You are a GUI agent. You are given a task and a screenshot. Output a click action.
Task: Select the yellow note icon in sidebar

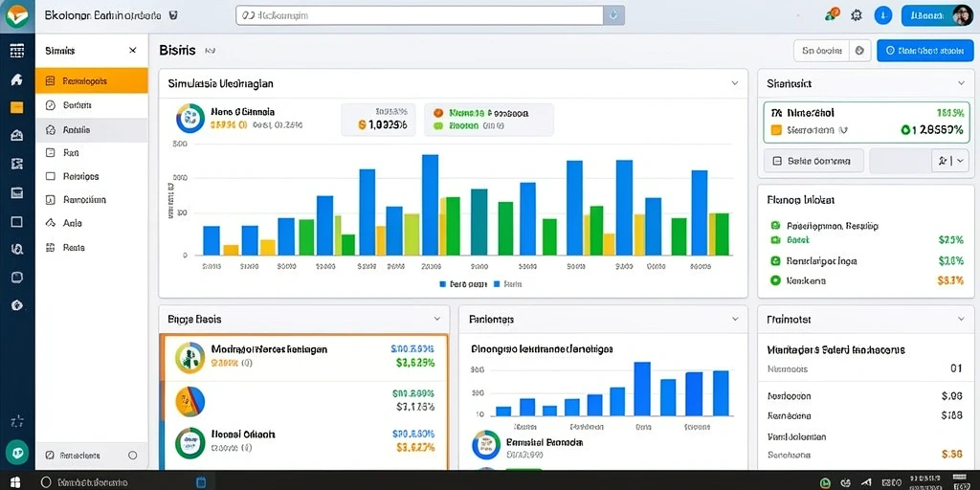(x=17, y=107)
